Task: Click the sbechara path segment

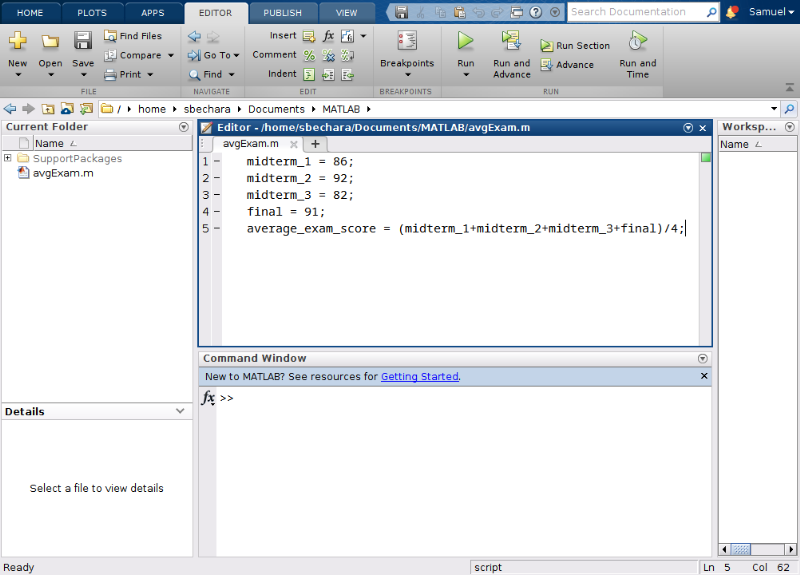Action: [207, 109]
